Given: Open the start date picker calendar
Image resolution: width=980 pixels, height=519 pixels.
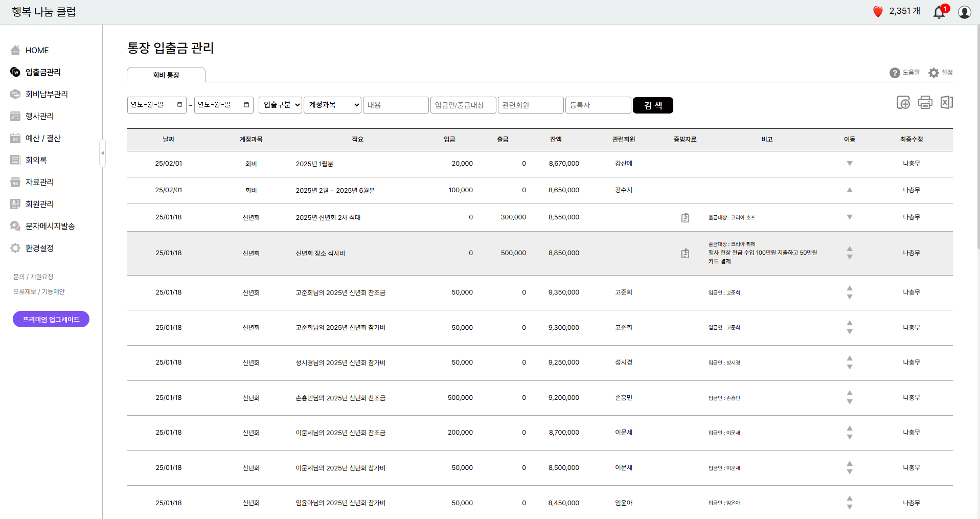Looking at the screenshot, I should 179,105.
